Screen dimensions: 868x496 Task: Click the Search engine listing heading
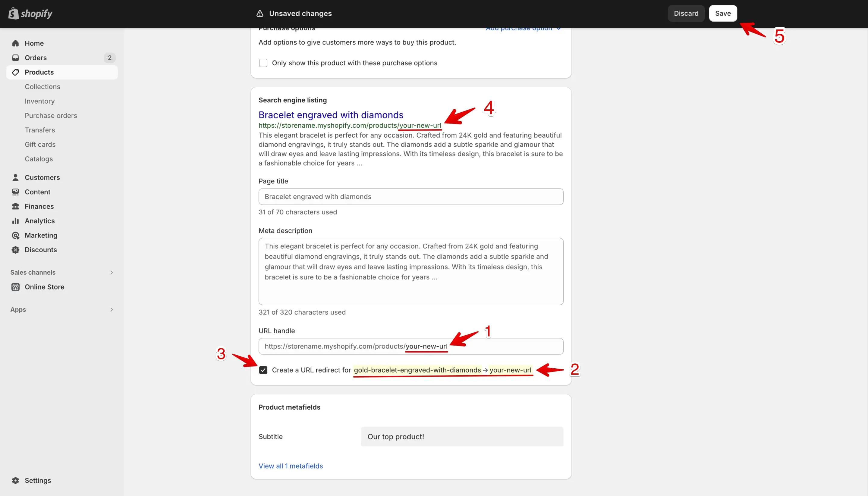pos(293,100)
